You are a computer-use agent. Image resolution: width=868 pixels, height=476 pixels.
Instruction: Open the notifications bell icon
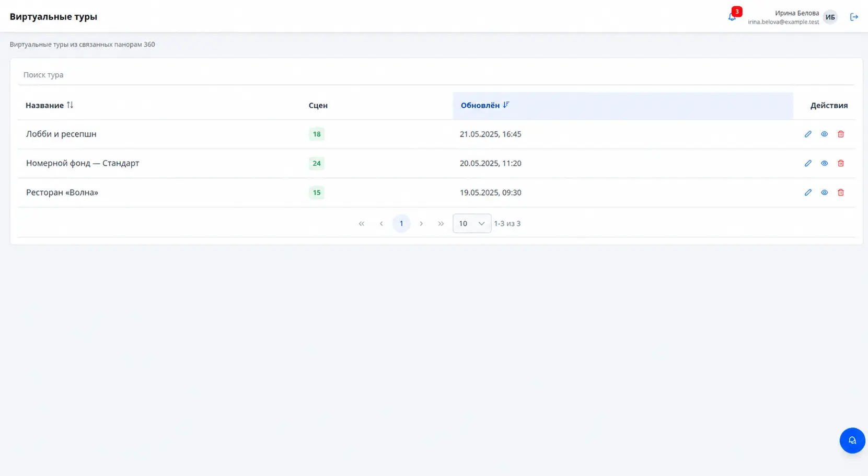[732, 17]
